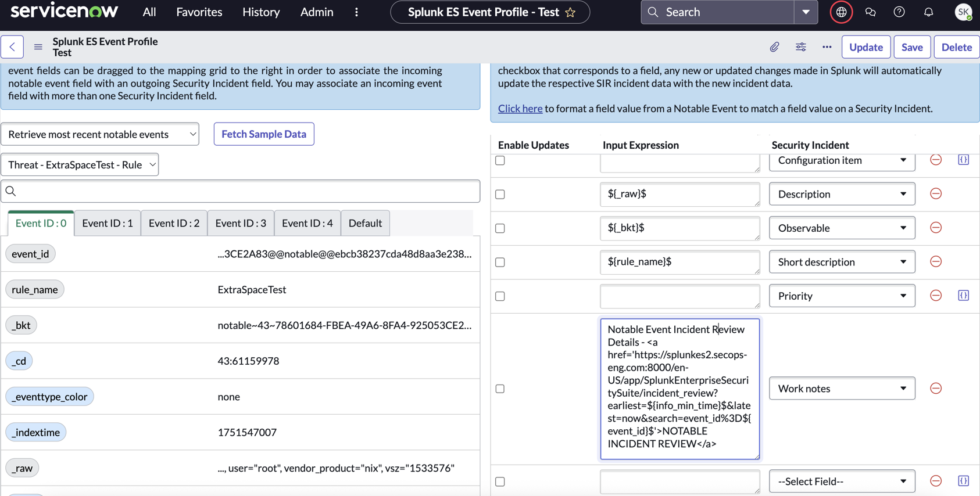Open the Description field dropdown
Screen dimensions: 980x496
click(842, 194)
